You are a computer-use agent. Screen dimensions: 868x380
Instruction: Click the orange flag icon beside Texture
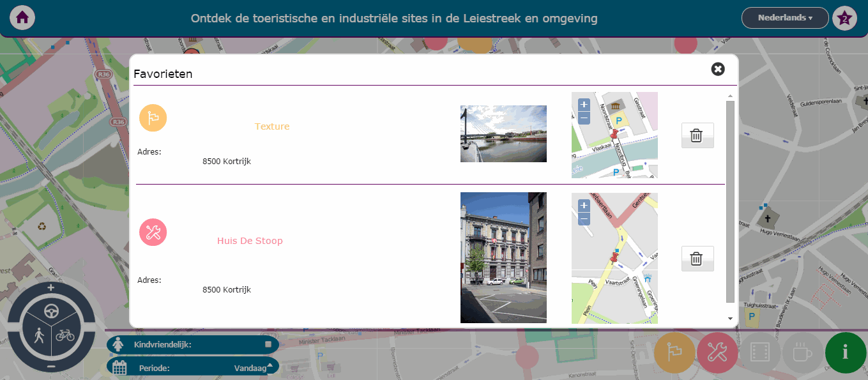(153, 118)
